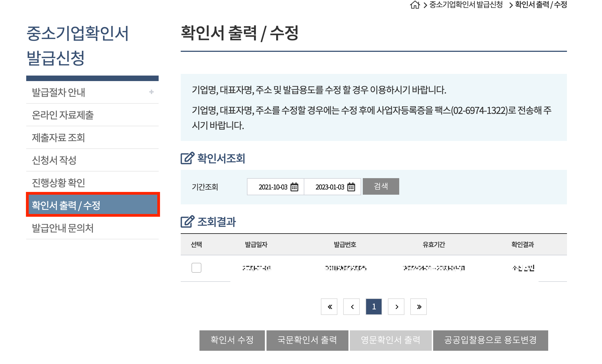Click 중소기업확인서 발급신청 breadcrumb link

click(466, 5)
